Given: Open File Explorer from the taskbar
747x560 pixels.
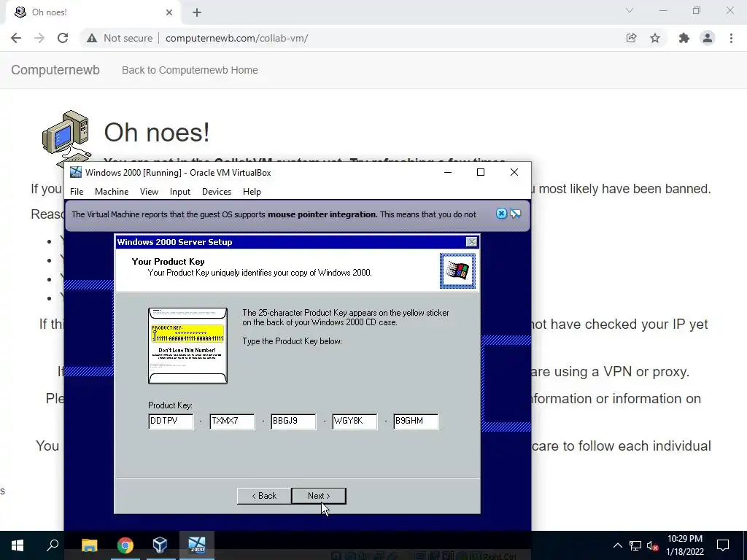Looking at the screenshot, I should click(x=90, y=545).
